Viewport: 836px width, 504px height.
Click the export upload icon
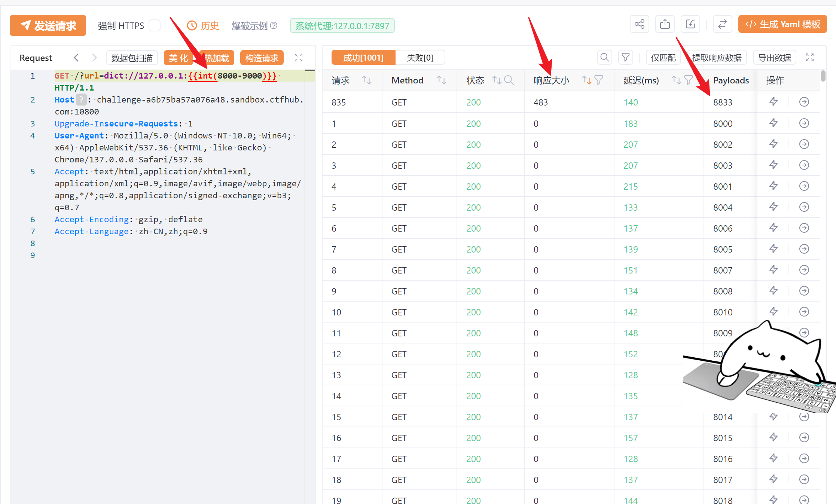click(x=665, y=25)
